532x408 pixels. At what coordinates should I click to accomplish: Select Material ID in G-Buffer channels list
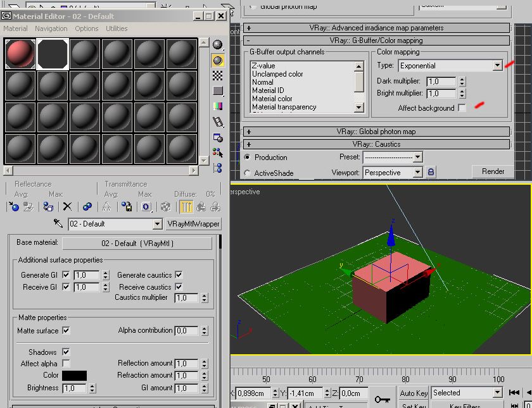coord(268,90)
